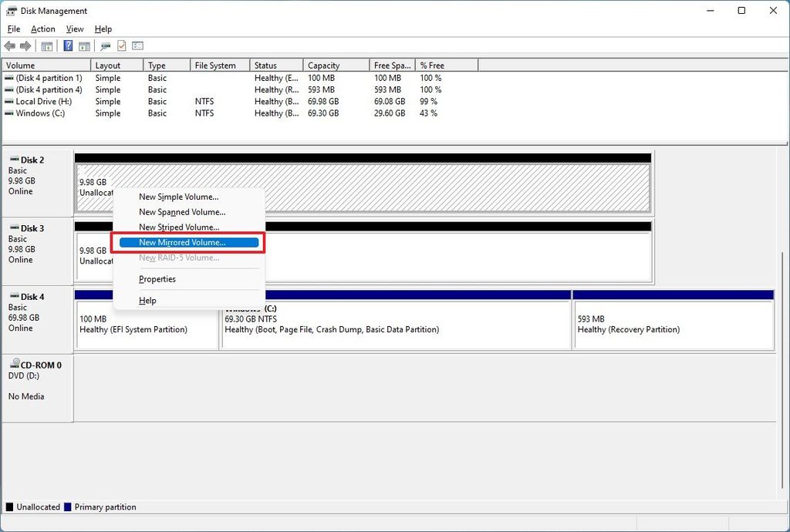The image size is (790, 532).
Task: Click the settings list toolbar icon
Action: (137, 45)
